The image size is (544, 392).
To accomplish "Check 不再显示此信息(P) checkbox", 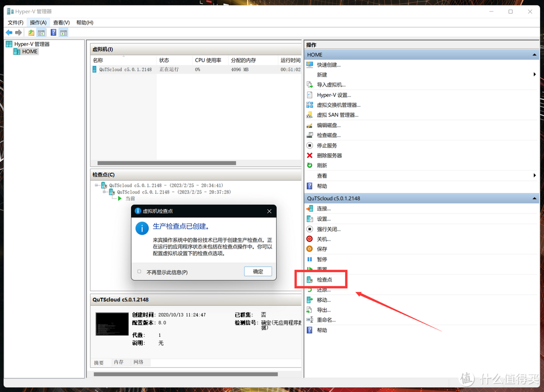I will tap(139, 272).
